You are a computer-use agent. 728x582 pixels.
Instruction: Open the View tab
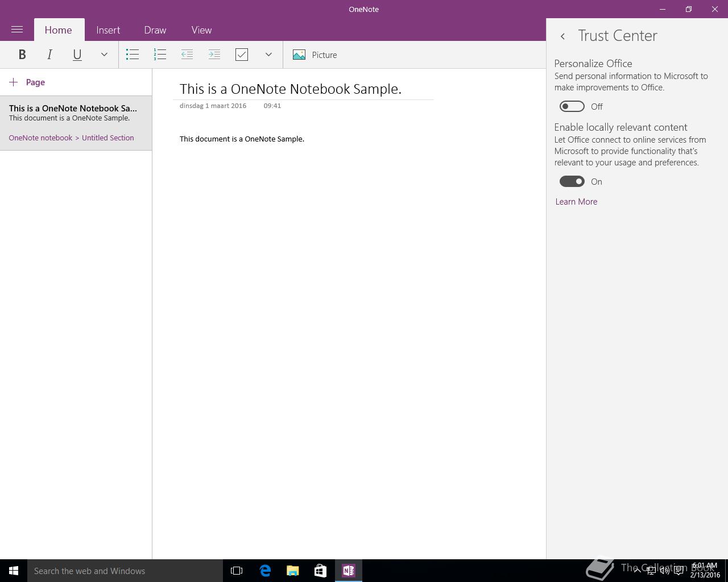coord(201,30)
